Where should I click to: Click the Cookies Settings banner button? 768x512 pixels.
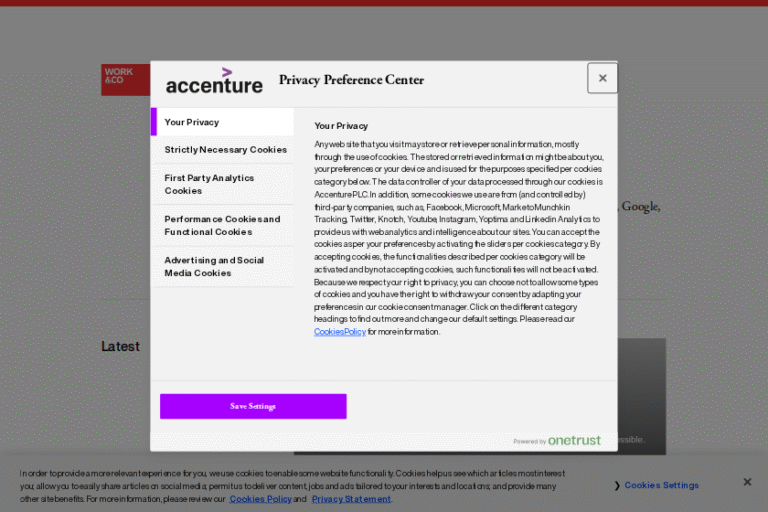(x=661, y=485)
